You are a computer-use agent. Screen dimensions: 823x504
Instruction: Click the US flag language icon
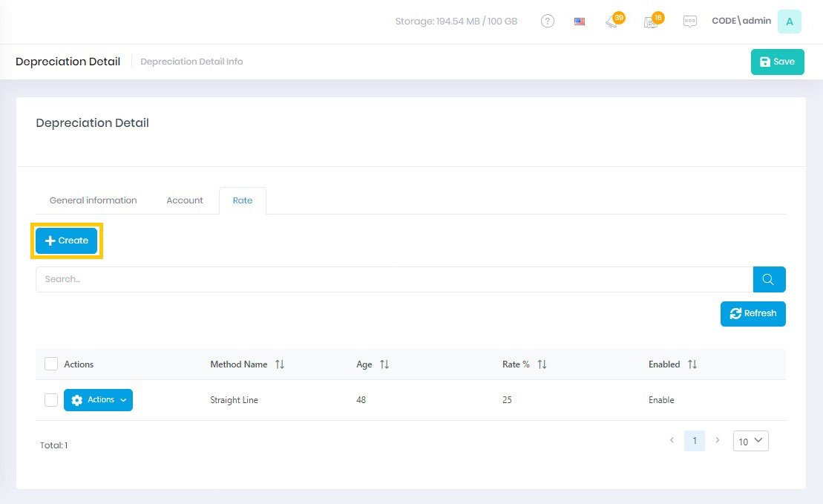(x=580, y=22)
